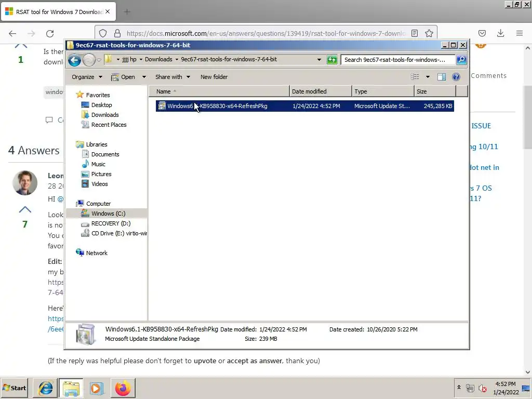This screenshot has height=399, width=532.
Task: Open the Music library
Action: click(98, 164)
